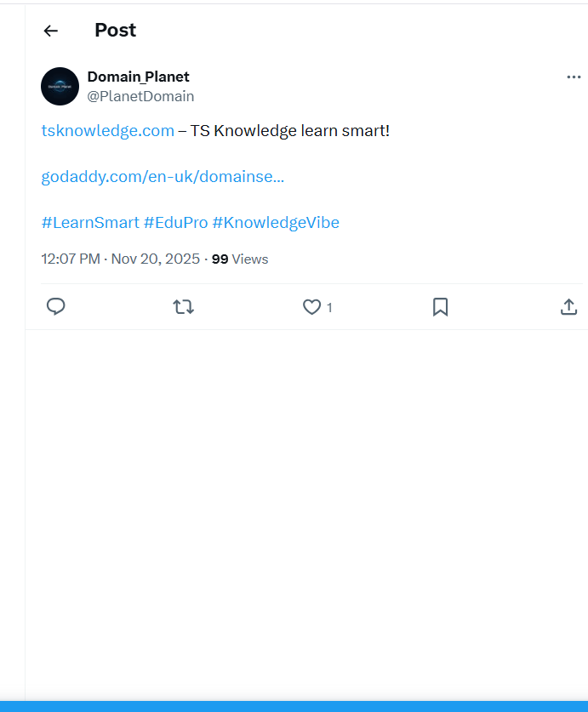Go back using the left arrow
The image size is (588, 712).
(51, 31)
